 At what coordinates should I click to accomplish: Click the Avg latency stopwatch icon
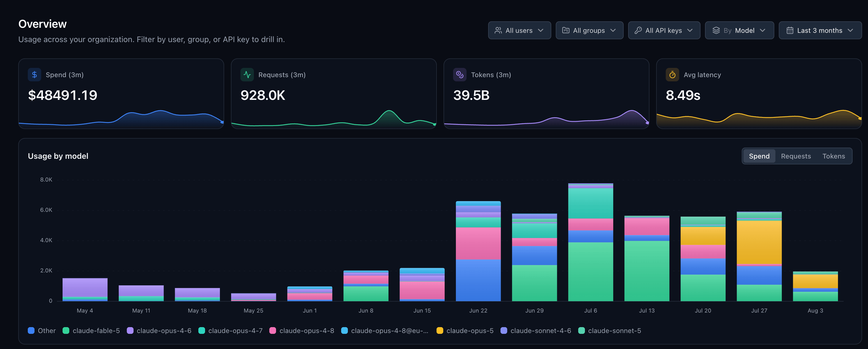coord(672,75)
